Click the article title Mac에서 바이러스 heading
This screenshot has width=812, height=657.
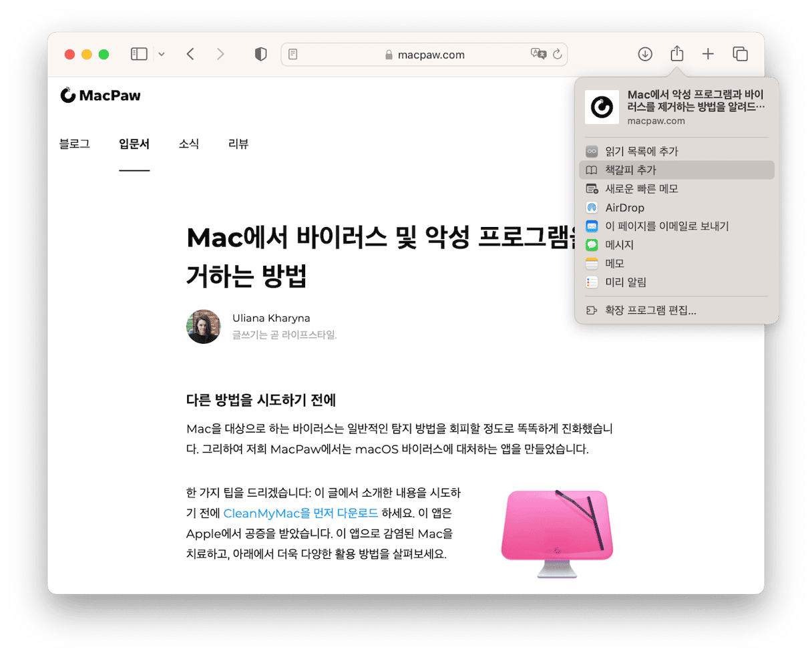[381, 256]
